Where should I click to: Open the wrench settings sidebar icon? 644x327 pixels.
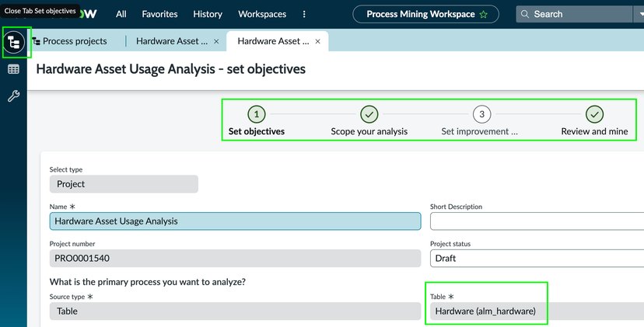coord(13,96)
